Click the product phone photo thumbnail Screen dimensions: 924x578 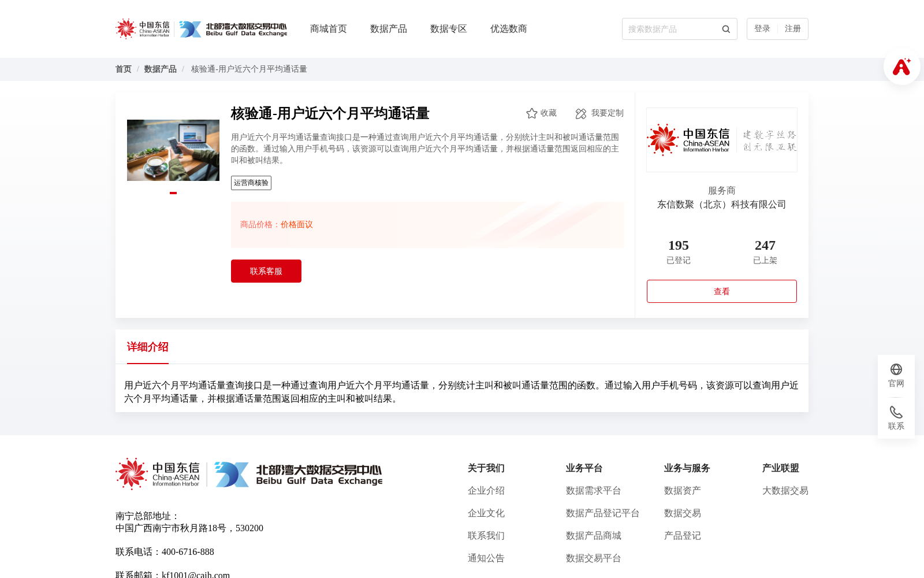point(173,150)
